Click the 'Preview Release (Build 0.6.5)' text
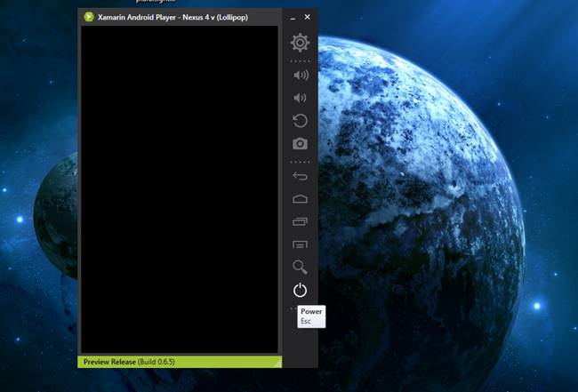 [x=130, y=362]
